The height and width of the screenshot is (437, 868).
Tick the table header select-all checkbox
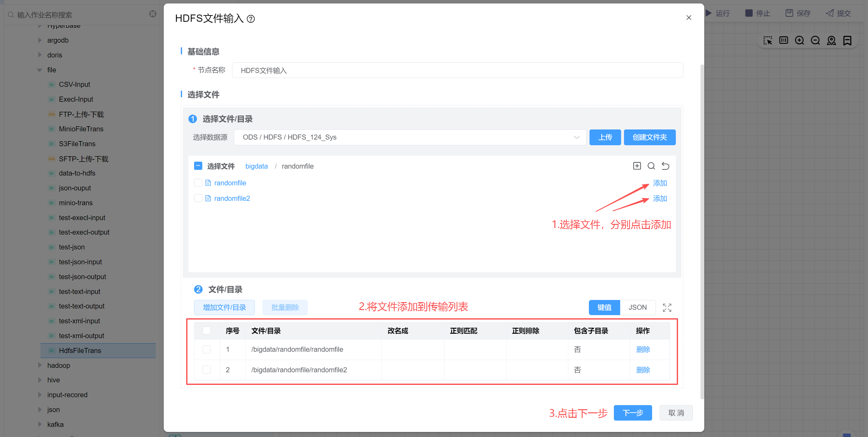(x=206, y=331)
